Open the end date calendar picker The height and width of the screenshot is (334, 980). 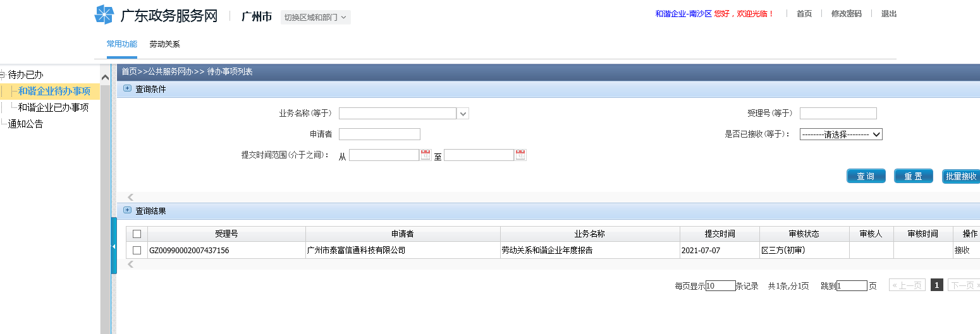[520, 155]
